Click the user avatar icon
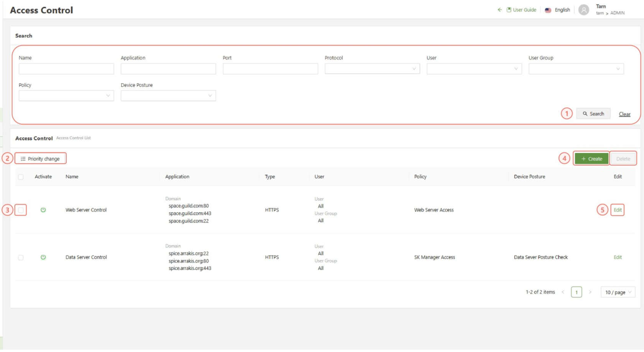The width and height of the screenshot is (644, 352). pyautogui.click(x=583, y=10)
